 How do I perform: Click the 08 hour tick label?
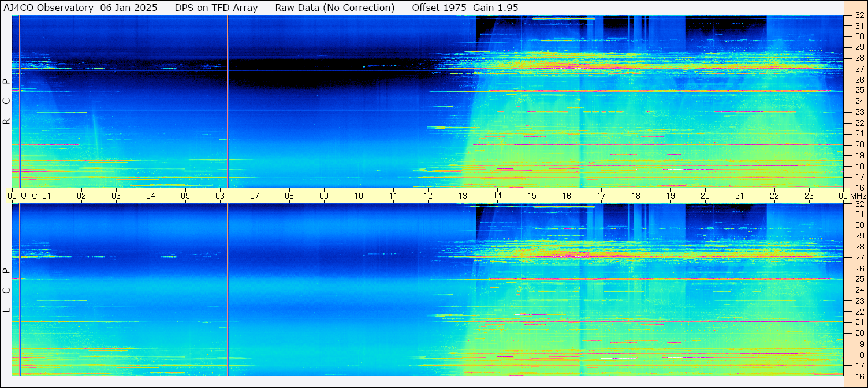tap(289, 196)
